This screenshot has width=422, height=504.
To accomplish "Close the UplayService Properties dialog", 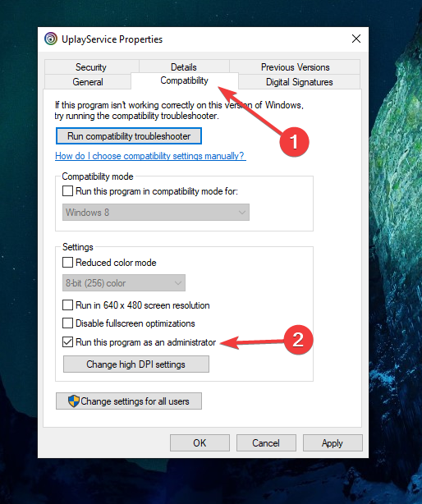I will [355, 39].
